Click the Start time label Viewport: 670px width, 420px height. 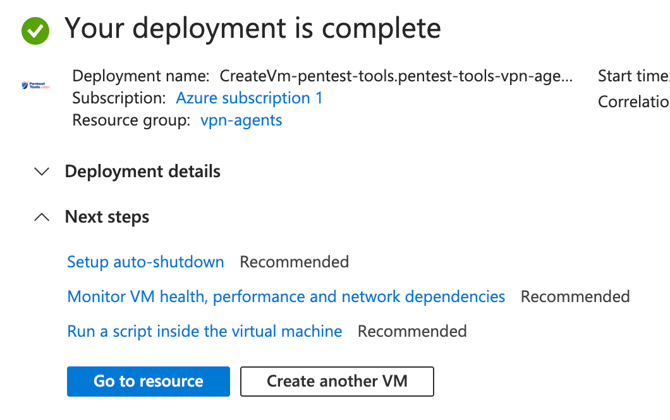coord(633,76)
